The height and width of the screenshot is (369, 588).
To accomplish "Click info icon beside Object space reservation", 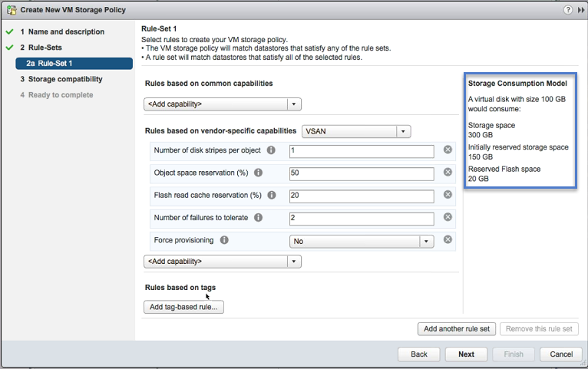I will click(x=258, y=173).
